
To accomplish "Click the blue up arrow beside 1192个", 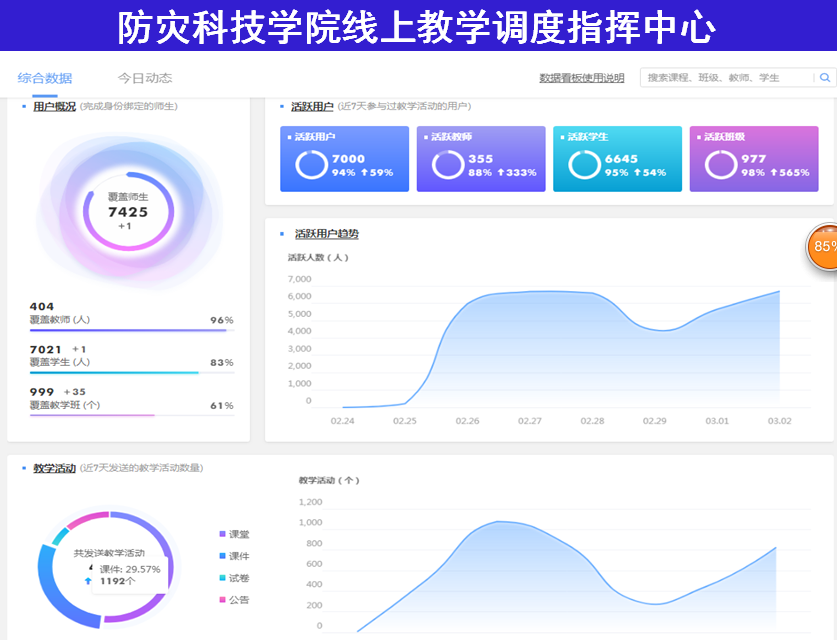I will pyautogui.click(x=89, y=580).
